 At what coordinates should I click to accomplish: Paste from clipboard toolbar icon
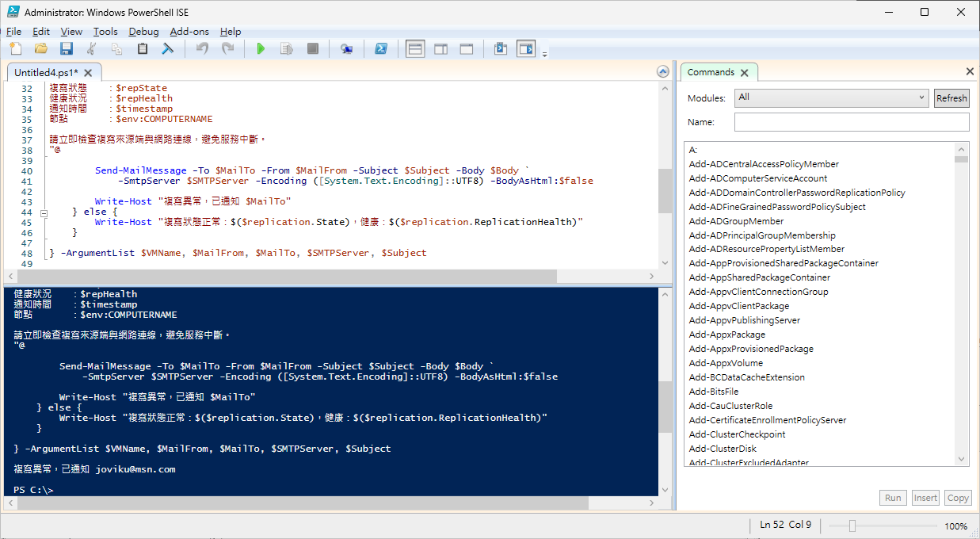(143, 49)
